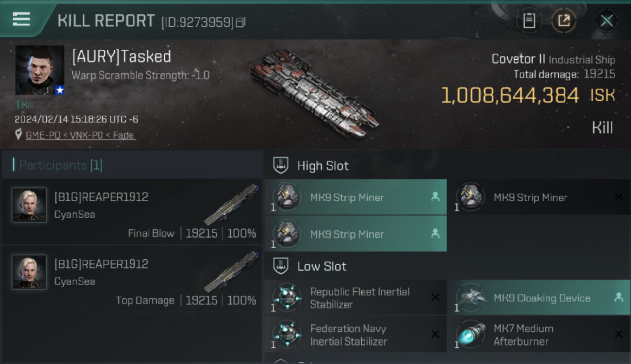Select the Final Blow participant row
The image size is (631, 364).
[132, 212]
